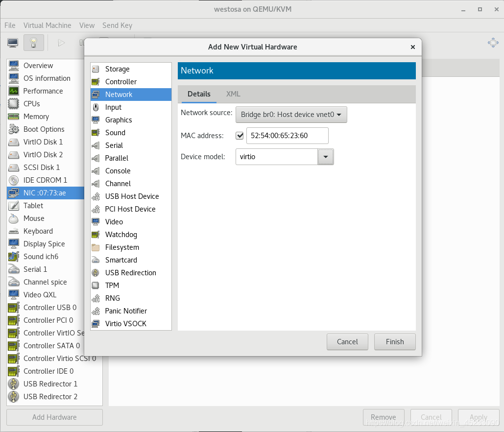504x432 pixels.
Task: Select Channel in hardware type list
Action: (x=131, y=184)
